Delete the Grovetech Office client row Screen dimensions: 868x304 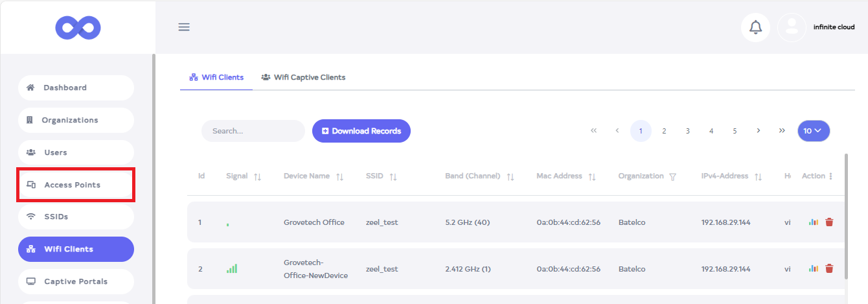pos(829,222)
